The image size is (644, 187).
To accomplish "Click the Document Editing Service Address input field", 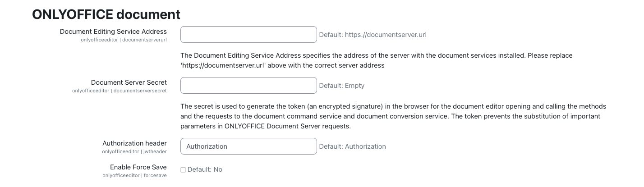I will click(248, 35).
